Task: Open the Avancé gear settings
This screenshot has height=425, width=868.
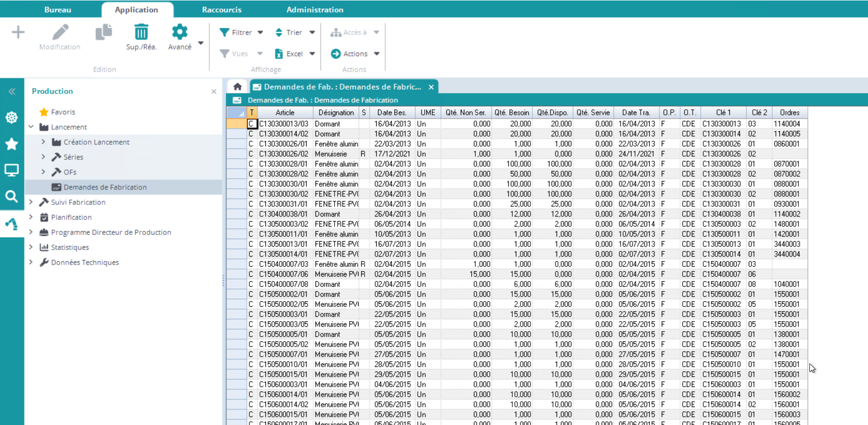Action: point(179,33)
